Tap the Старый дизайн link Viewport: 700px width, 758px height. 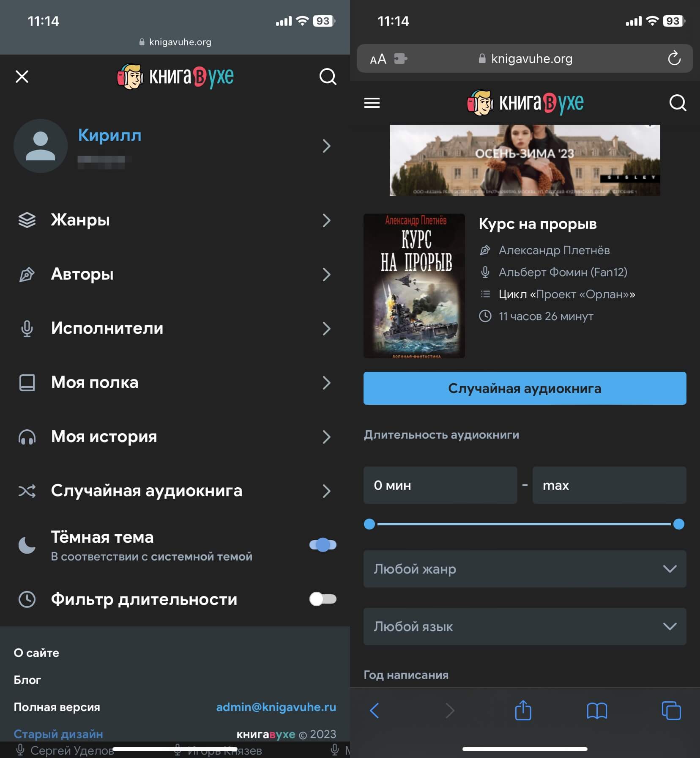58,734
